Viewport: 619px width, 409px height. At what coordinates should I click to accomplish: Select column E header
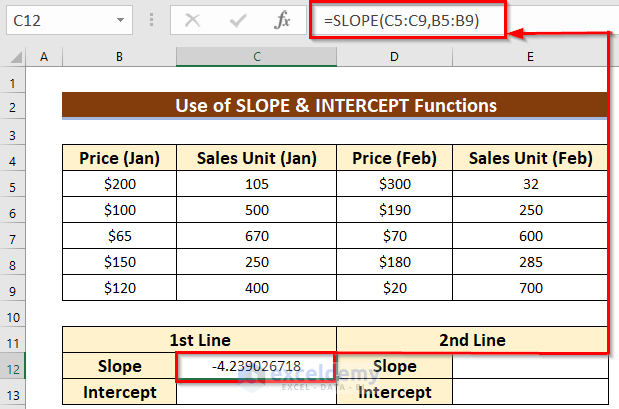(x=530, y=59)
